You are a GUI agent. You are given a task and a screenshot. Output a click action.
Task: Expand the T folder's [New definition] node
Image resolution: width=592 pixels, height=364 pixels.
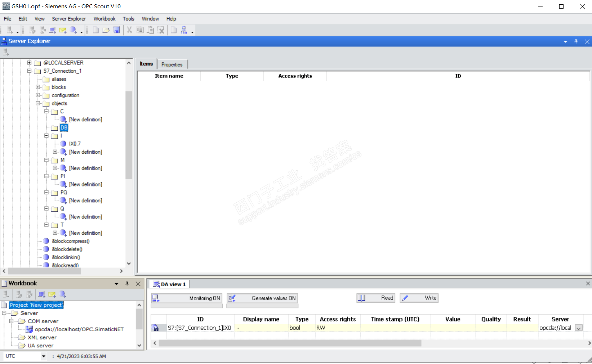pos(55,233)
